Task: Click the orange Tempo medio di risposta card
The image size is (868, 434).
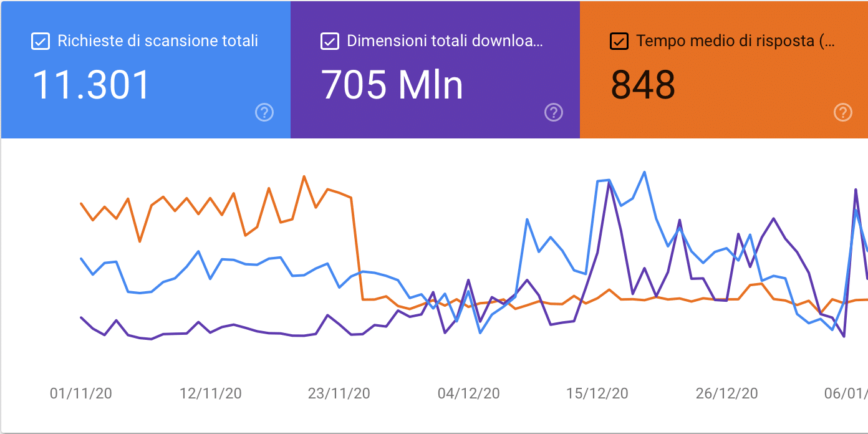Action: tap(723, 69)
